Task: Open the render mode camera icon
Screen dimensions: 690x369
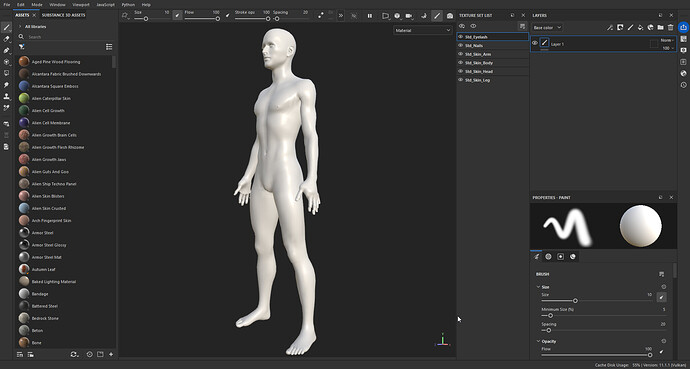Action: pyautogui.click(x=450, y=16)
